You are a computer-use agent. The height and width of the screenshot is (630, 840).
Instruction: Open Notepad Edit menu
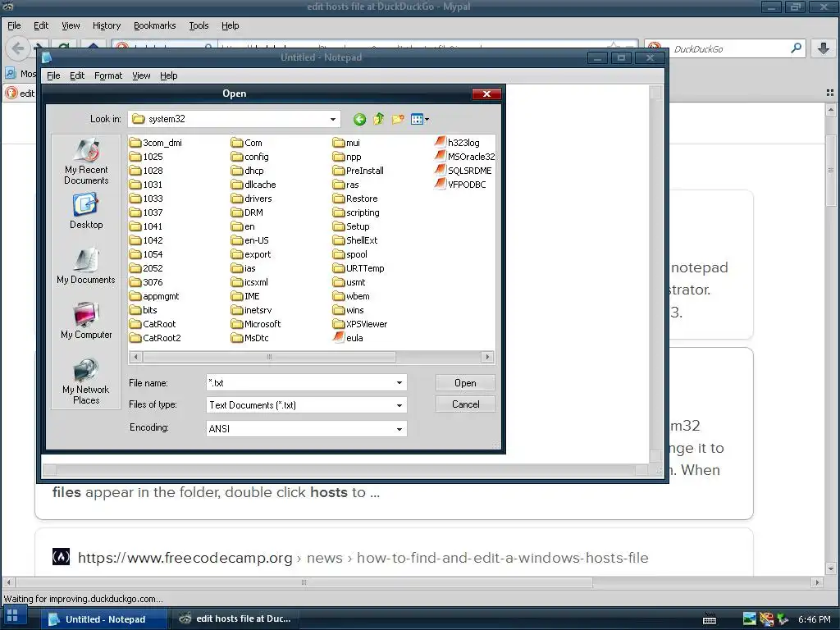(77, 75)
